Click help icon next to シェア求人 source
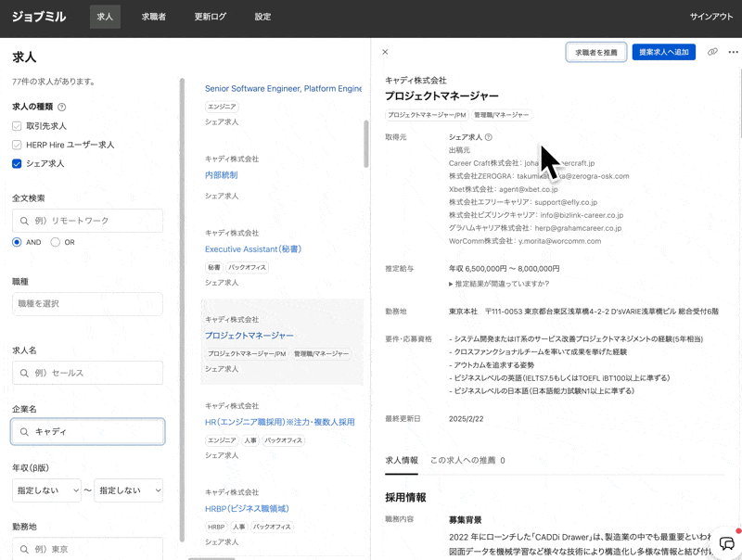 (x=489, y=137)
